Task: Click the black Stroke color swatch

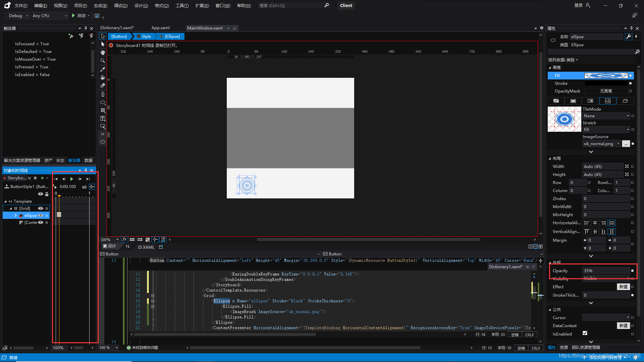Action: coord(606,83)
